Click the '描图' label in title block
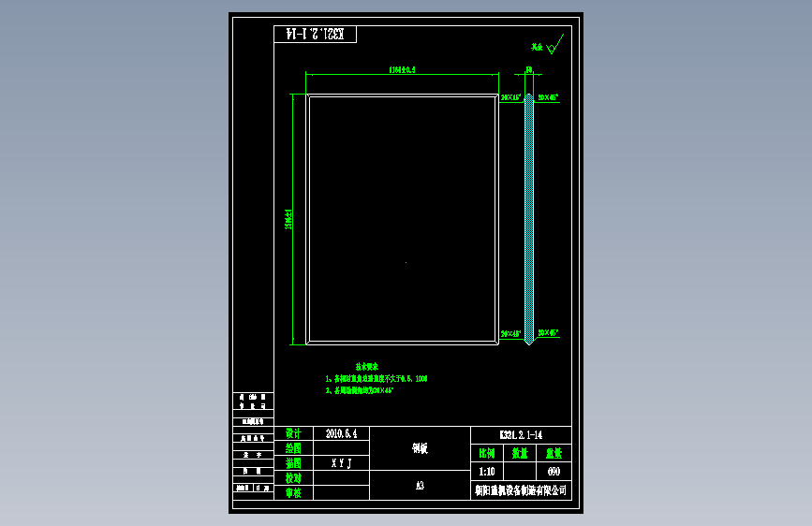812x526 pixels. pyautogui.click(x=294, y=463)
